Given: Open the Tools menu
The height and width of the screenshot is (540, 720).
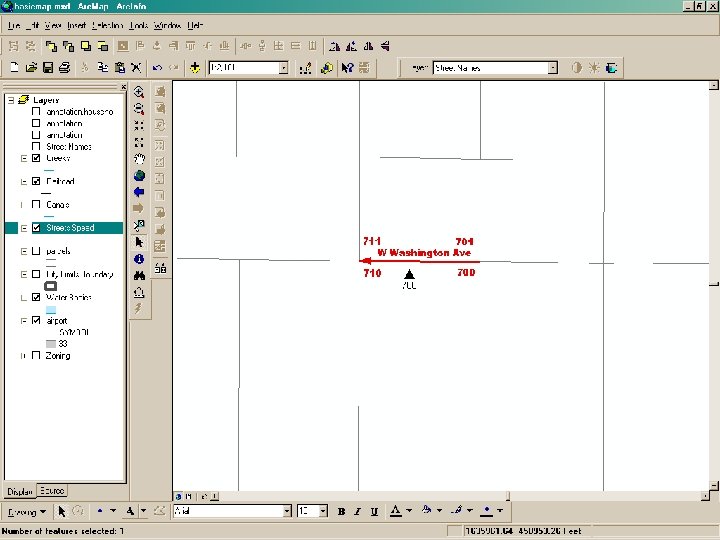Looking at the screenshot, I should coord(138,26).
